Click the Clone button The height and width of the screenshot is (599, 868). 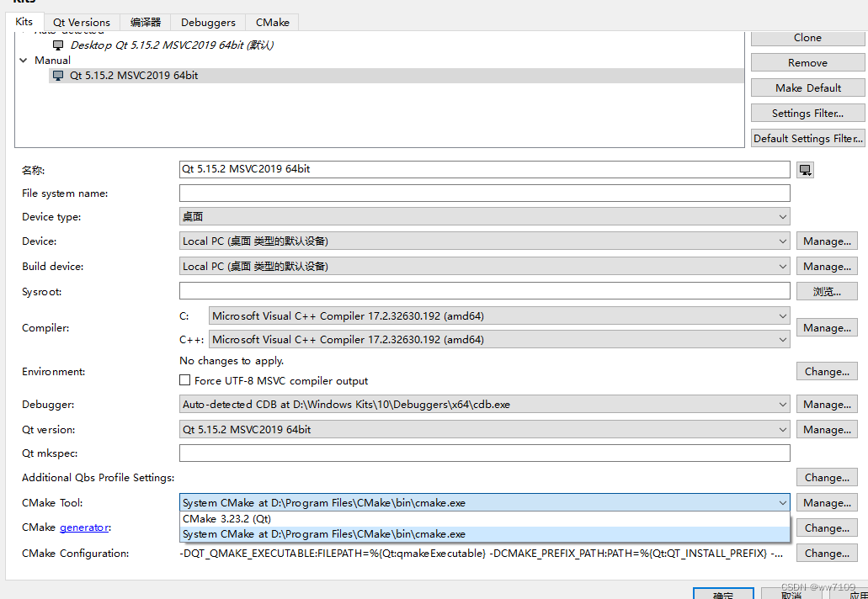pyautogui.click(x=807, y=37)
